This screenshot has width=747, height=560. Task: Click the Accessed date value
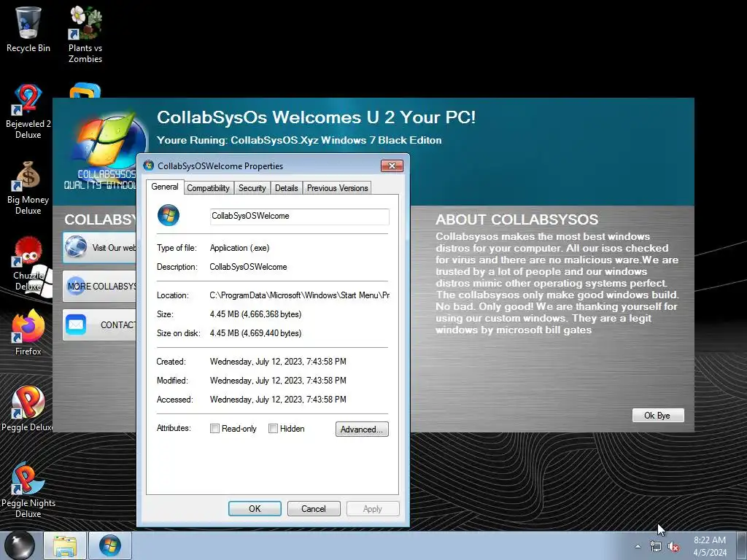coord(278,400)
